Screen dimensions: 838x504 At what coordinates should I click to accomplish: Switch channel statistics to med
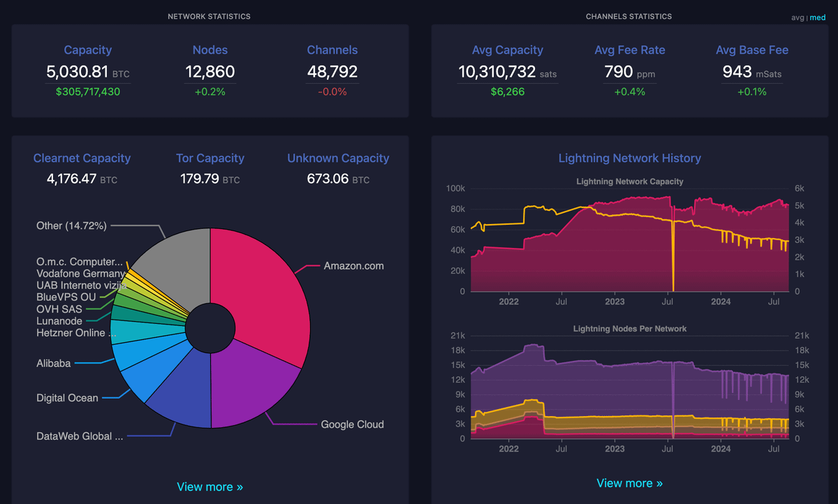816,17
